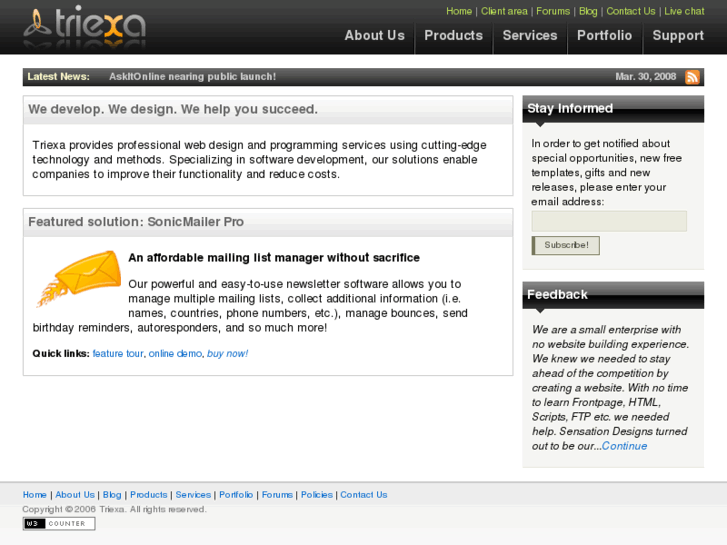Click the 'Stay Informed' panel heading

570,108
